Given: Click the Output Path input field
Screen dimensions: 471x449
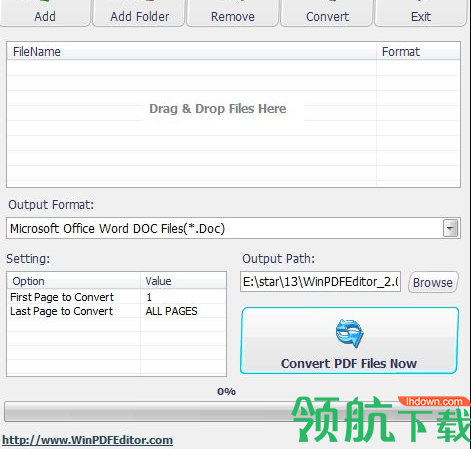Looking at the screenshot, I should coord(320,282).
